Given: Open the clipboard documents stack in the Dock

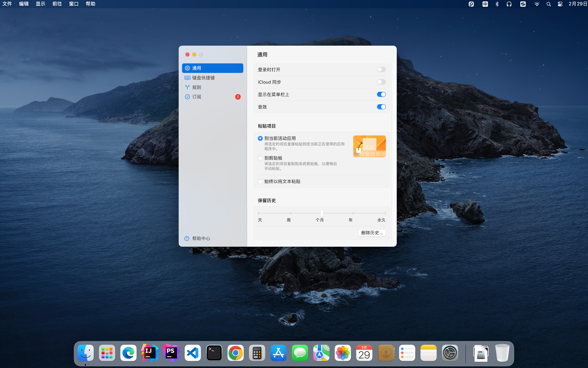Looking at the screenshot, I should pos(481,353).
